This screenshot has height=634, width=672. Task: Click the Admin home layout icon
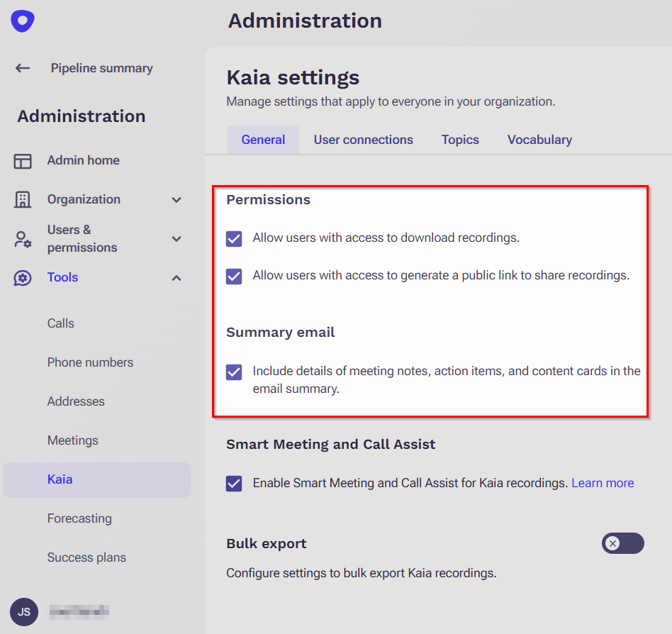23,161
